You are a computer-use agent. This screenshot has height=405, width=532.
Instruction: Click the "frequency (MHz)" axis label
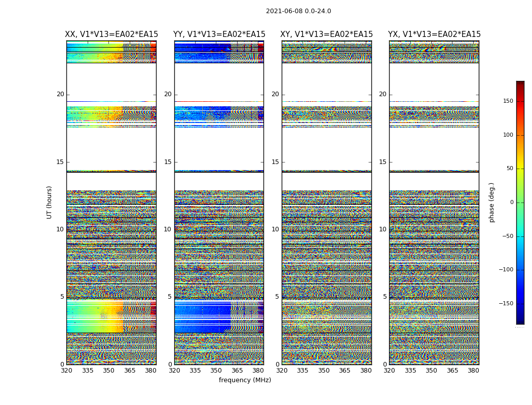[245, 380]
